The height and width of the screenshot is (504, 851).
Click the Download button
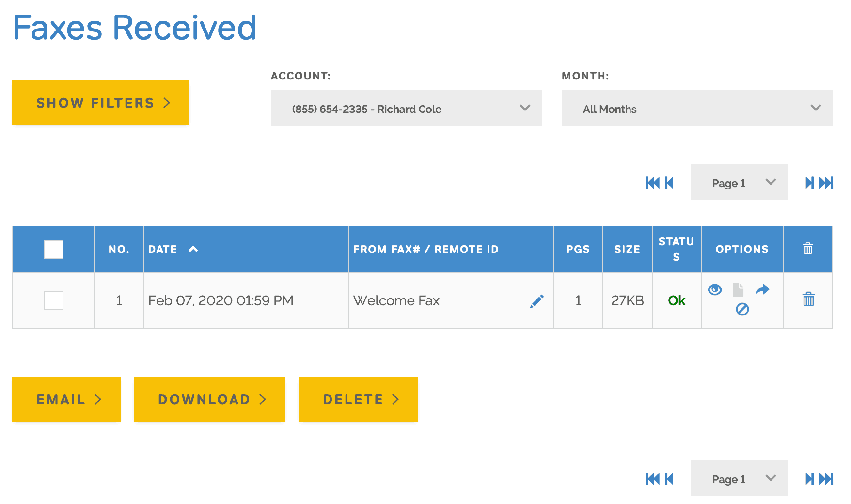209,399
